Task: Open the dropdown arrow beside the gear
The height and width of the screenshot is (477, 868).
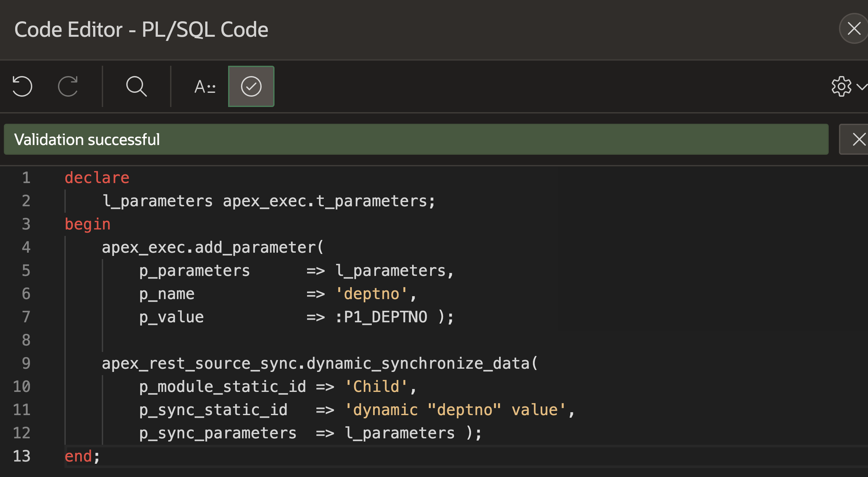Action: tap(861, 86)
